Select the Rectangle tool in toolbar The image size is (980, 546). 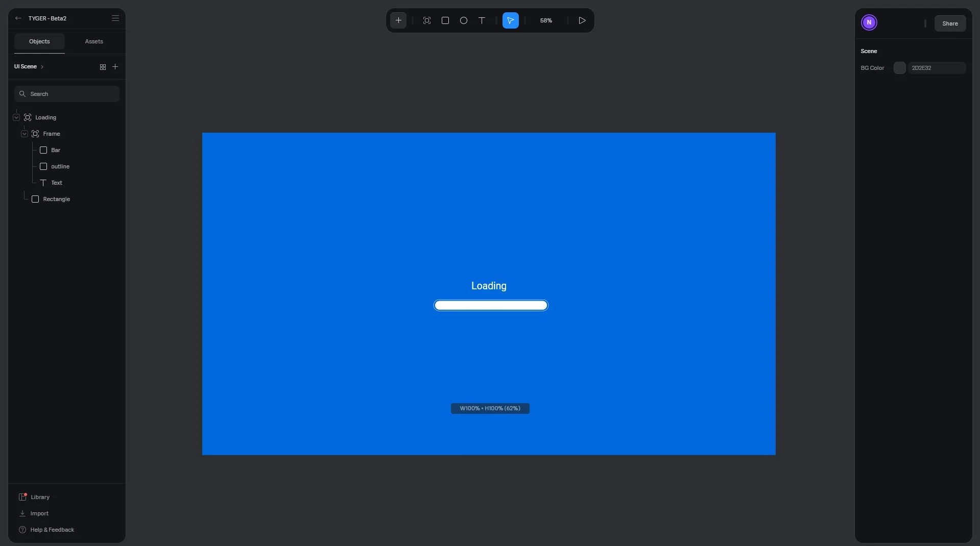445,20
